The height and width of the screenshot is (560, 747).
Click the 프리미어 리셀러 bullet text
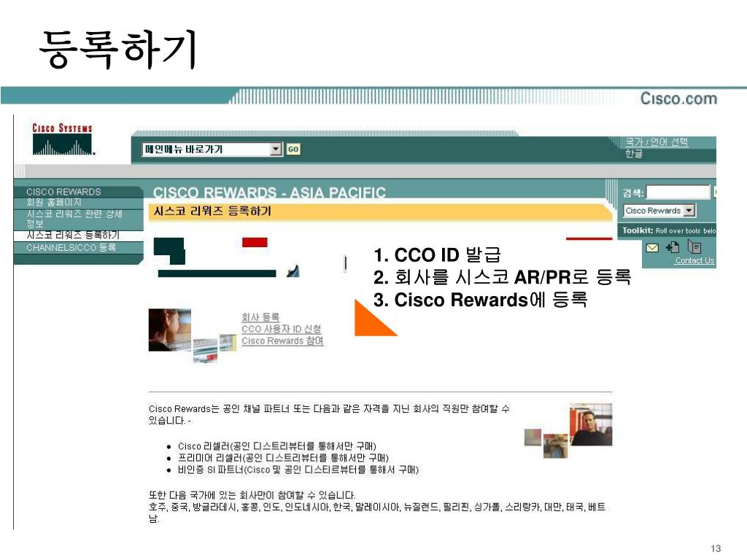tap(283, 458)
